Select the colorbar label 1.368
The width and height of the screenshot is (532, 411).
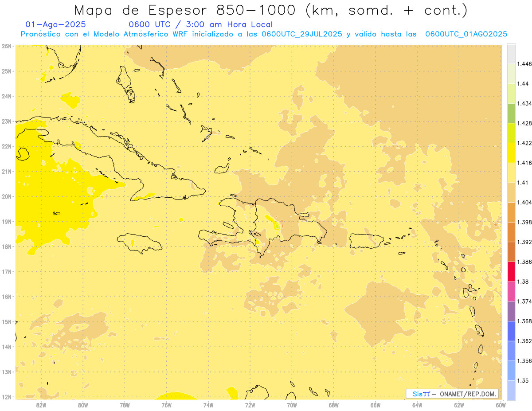coord(524,321)
